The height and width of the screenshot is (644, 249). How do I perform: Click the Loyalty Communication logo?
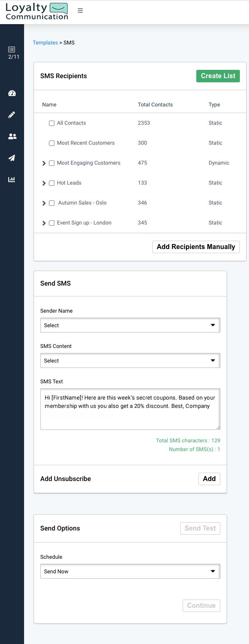(x=37, y=11)
